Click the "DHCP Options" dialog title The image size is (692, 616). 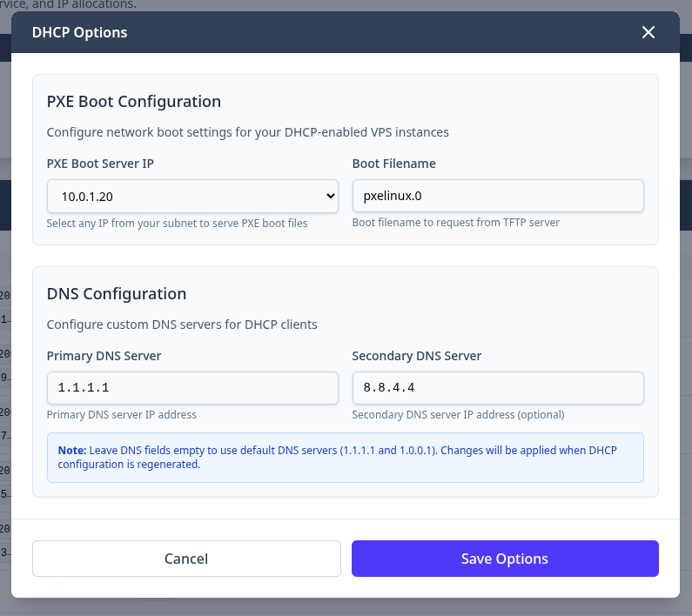pos(79,32)
